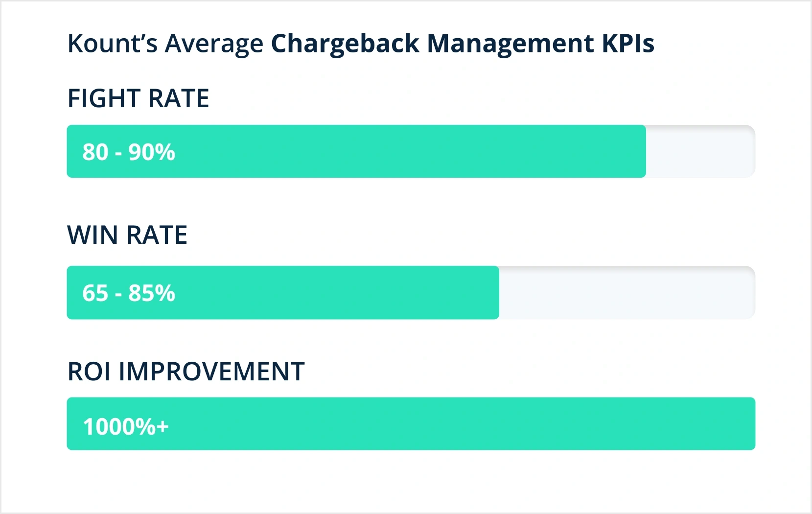This screenshot has width=812, height=514.
Task: Click the word "Kount's" in the title
Action: click(112, 44)
